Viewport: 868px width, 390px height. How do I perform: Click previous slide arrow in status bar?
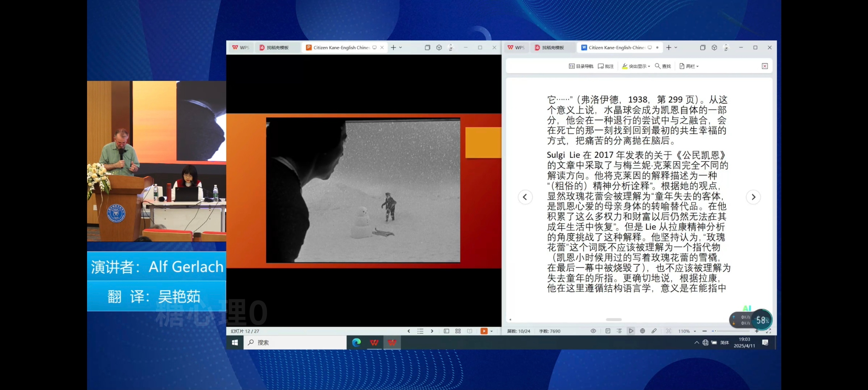click(409, 331)
